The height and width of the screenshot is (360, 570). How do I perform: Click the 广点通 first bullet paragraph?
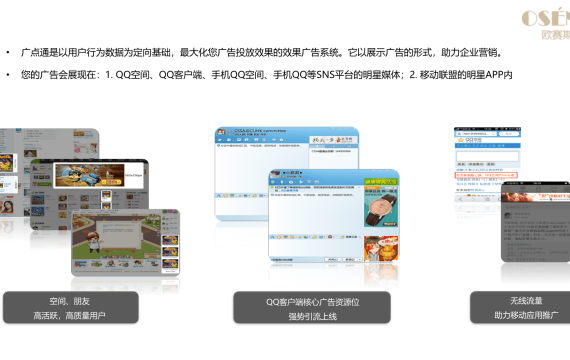[261, 53]
